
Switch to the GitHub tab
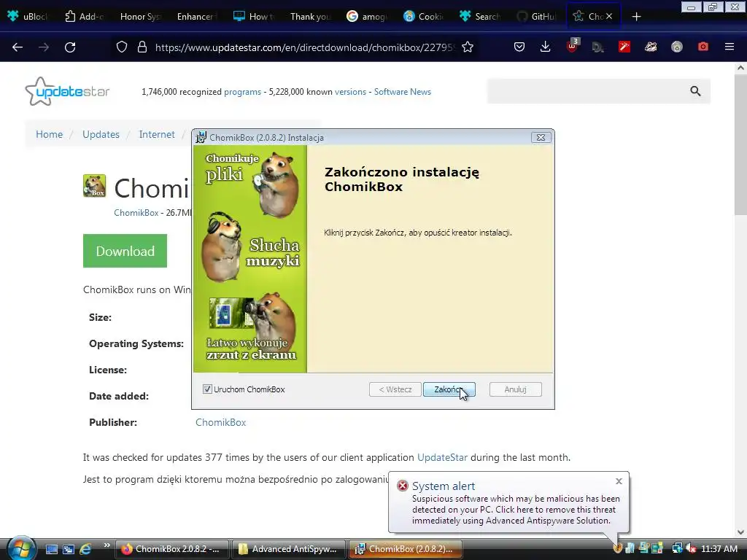coord(535,16)
